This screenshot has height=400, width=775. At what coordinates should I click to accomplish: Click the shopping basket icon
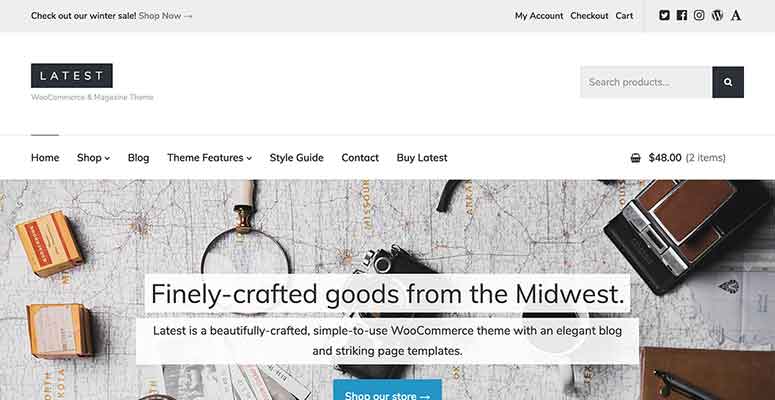[x=636, y=158]
